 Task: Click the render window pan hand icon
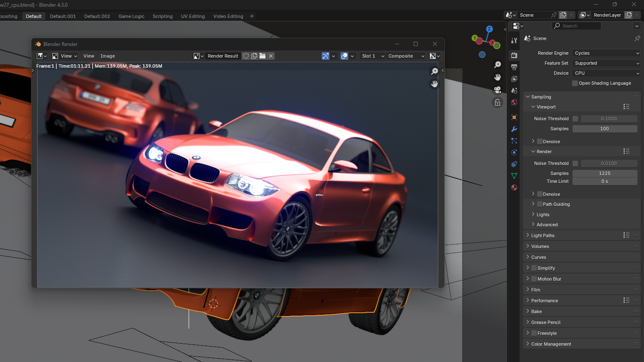click(434, 84)
